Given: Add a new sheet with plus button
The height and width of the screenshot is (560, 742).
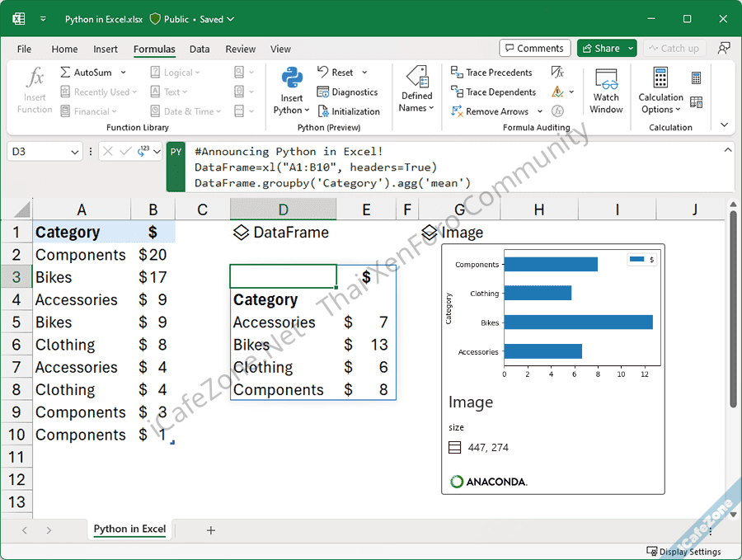Looking at the screenshot, I should pyautogui.click(x=211, y=530).
